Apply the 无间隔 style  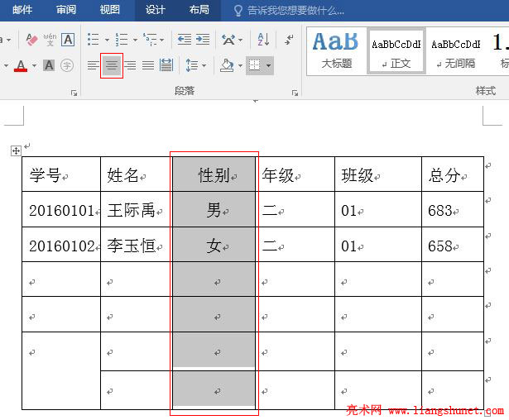click(x=457, y=50)
